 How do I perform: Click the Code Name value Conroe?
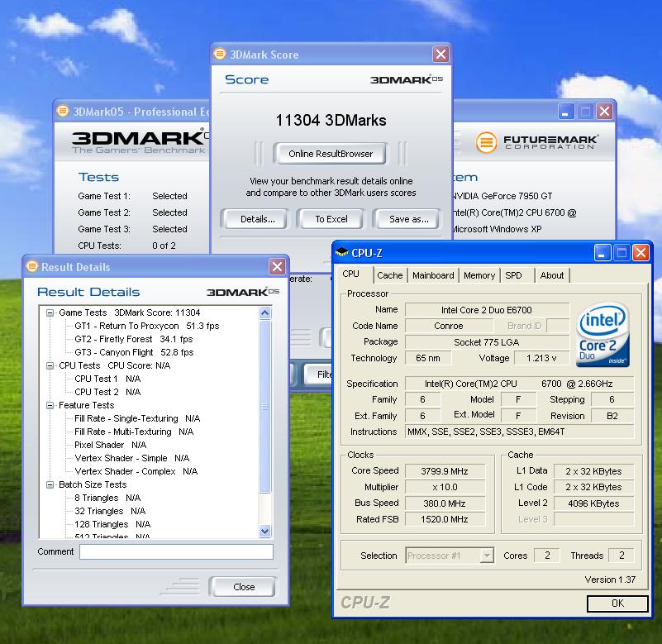[449, 326]
